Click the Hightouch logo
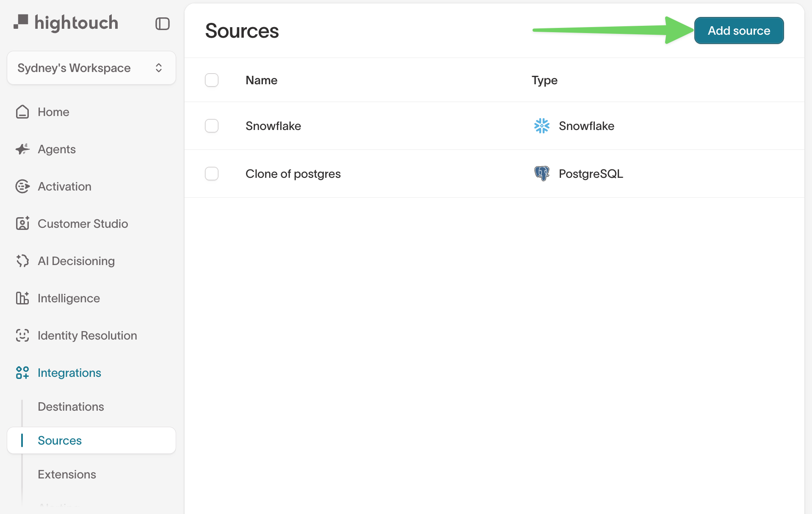The width and height of the screenshot is (812, 514). click(x=66, y=22)
